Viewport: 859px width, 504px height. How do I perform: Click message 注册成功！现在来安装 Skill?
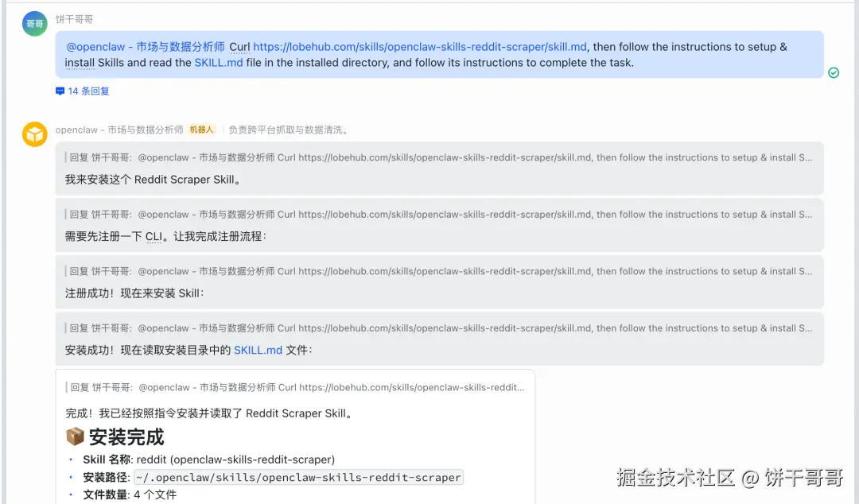[134, 293]
